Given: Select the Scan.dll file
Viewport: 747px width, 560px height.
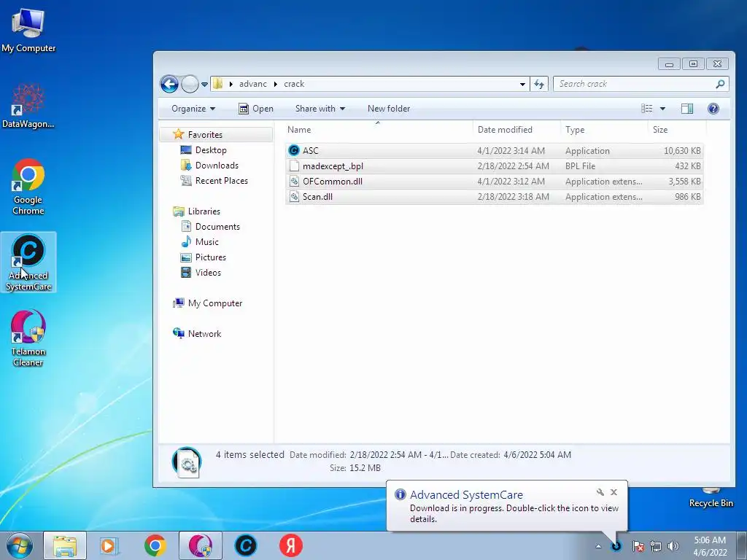Looking at the screenshot, I should click(494, 197).
